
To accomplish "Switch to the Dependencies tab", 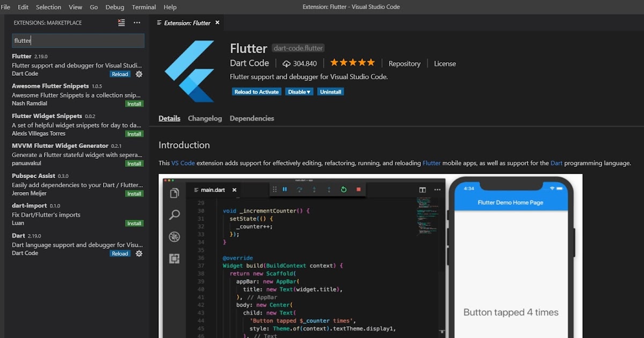I will pyautogui.click(x=252, y=118).
